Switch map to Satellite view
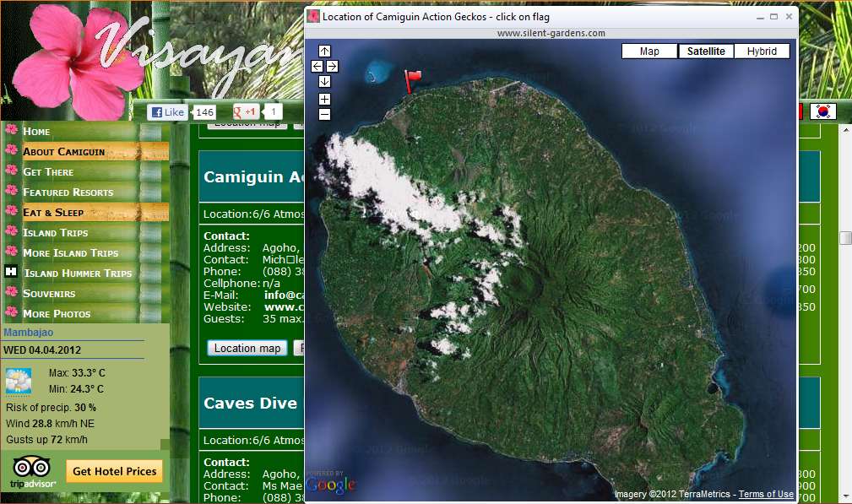This screenshot has width=852, height=504. pos(706,51)
